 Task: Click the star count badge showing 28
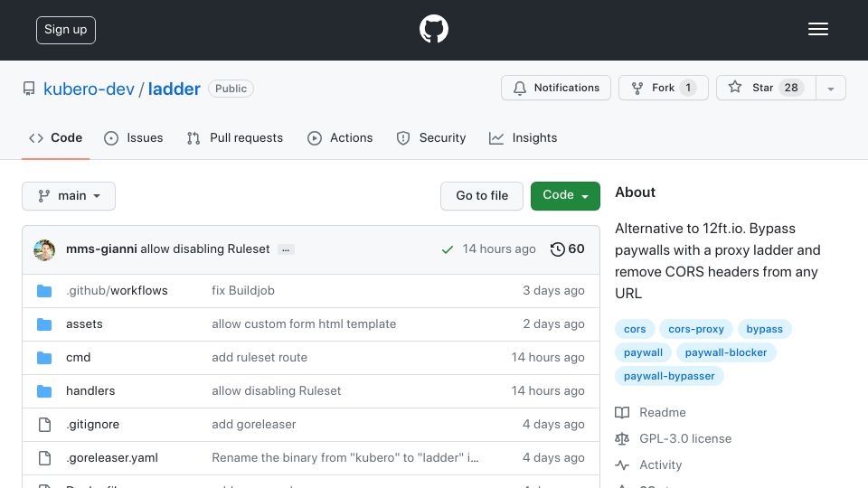click(791, 88)
